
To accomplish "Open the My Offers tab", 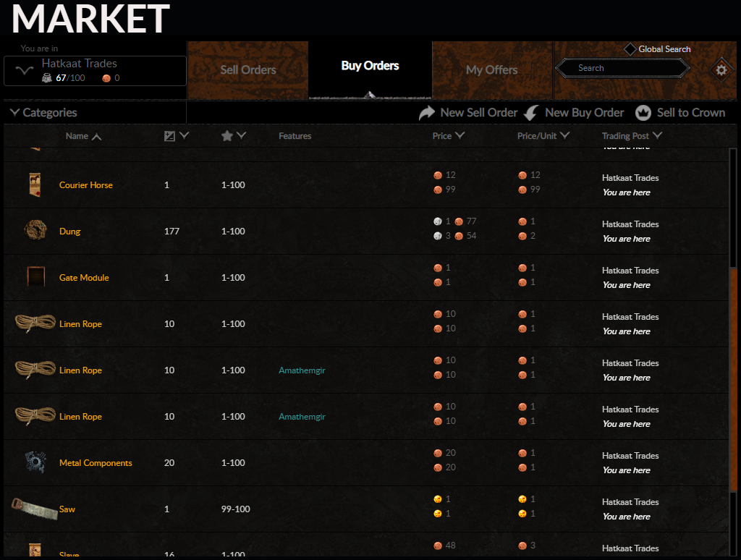I will pos(492,70).
